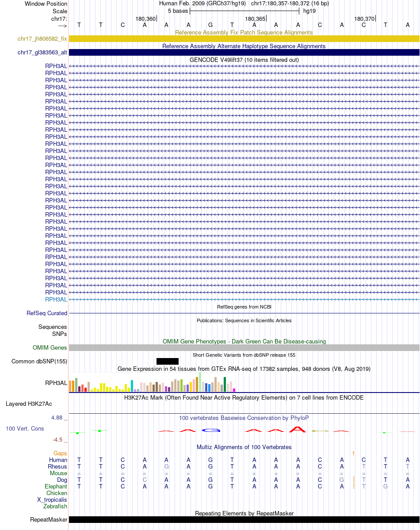Image resolution: width=420 pixels, height=530 pixels.
Task: Click the G base in the reference sequence row
Action: coord(210,25)
